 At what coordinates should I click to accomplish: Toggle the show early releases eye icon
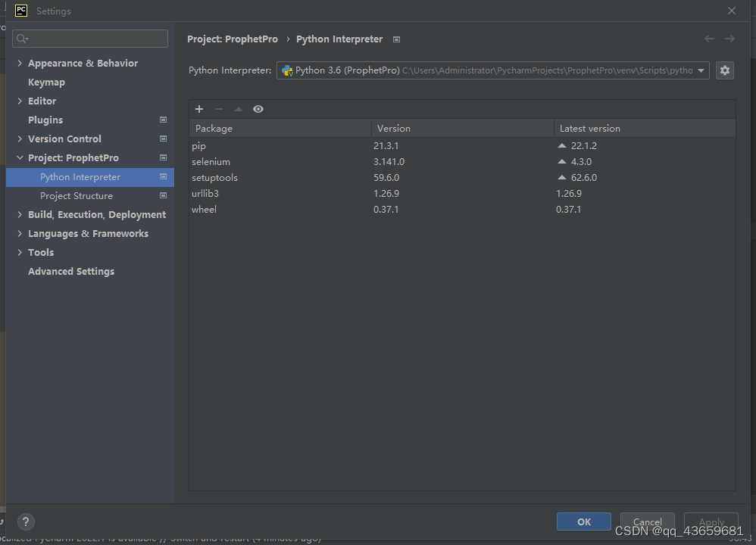coord(258,109)
